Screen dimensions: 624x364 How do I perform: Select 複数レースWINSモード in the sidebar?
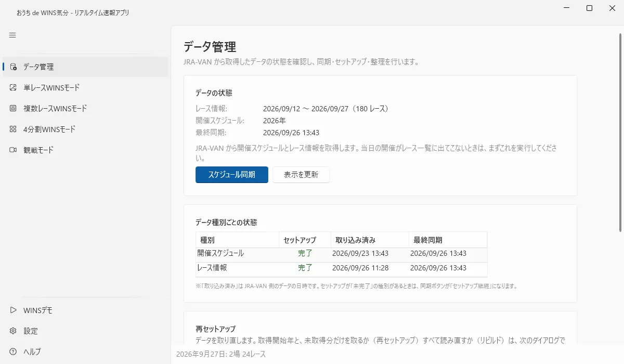point(85,109)
